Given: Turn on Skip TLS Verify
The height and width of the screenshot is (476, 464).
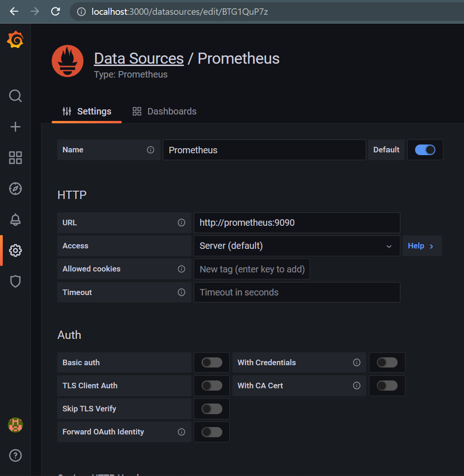Looking at the screenshot, I should pos(212,409).
